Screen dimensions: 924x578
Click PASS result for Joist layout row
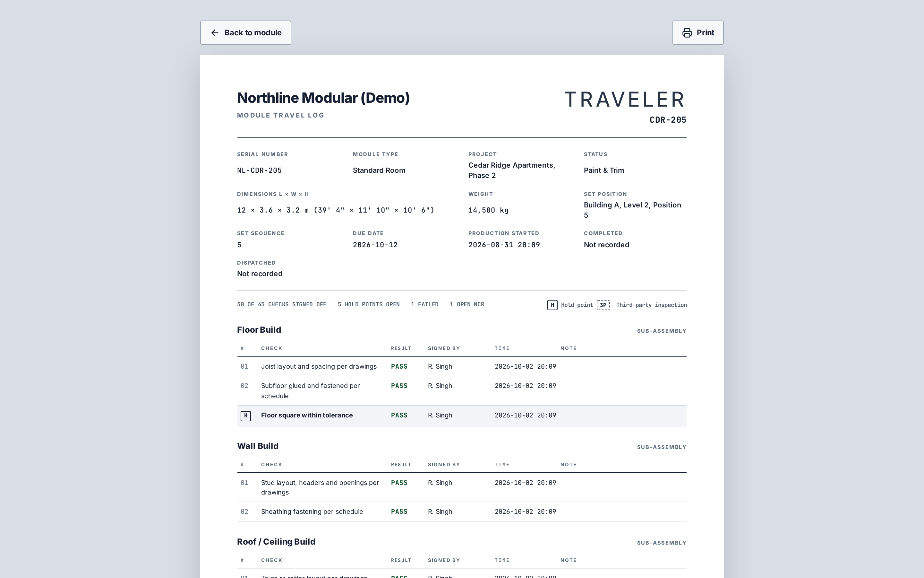tap(399, 367)
